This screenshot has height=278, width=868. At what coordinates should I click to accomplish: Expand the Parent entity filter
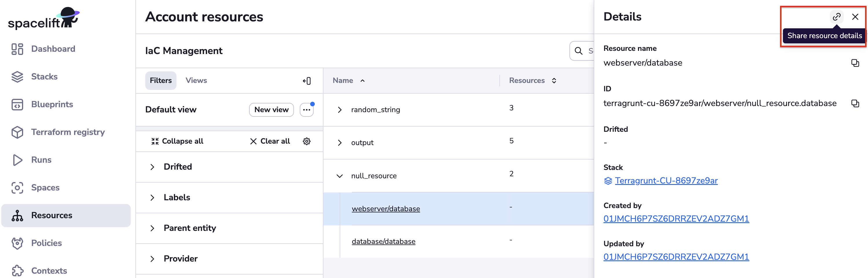tap(152, 228)
